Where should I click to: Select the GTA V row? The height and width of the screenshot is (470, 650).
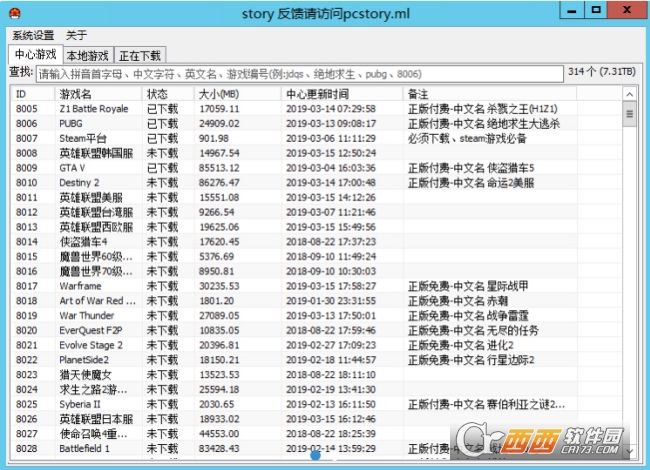316,168
